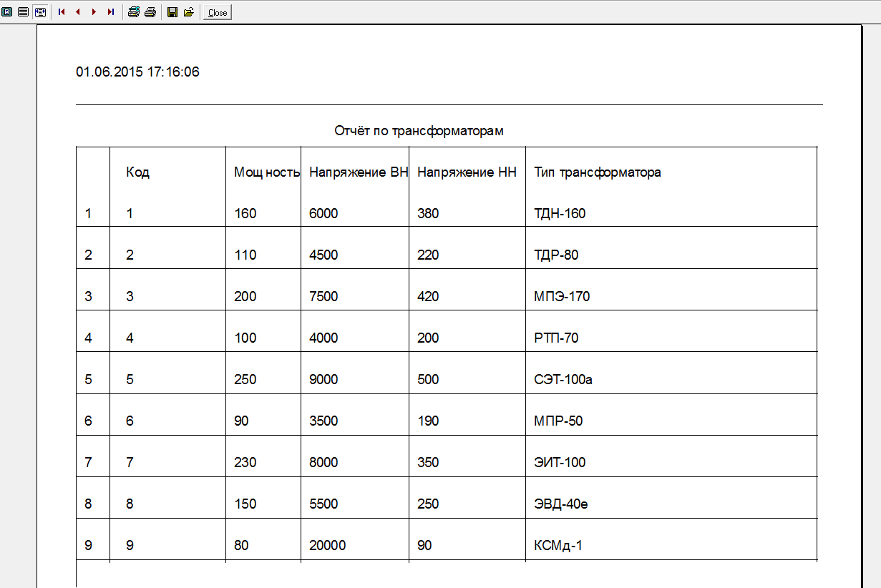This screenshot has width=881, height=588.
Task: Click the power value 150
Action: point(245,504)
